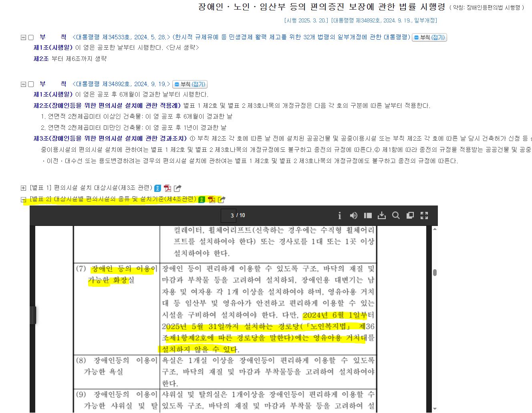Viewport: 532px width, 413px height.
Task: Open 별표 2 in external link icon
Action: pyautogui.click(x=222, y=199)
